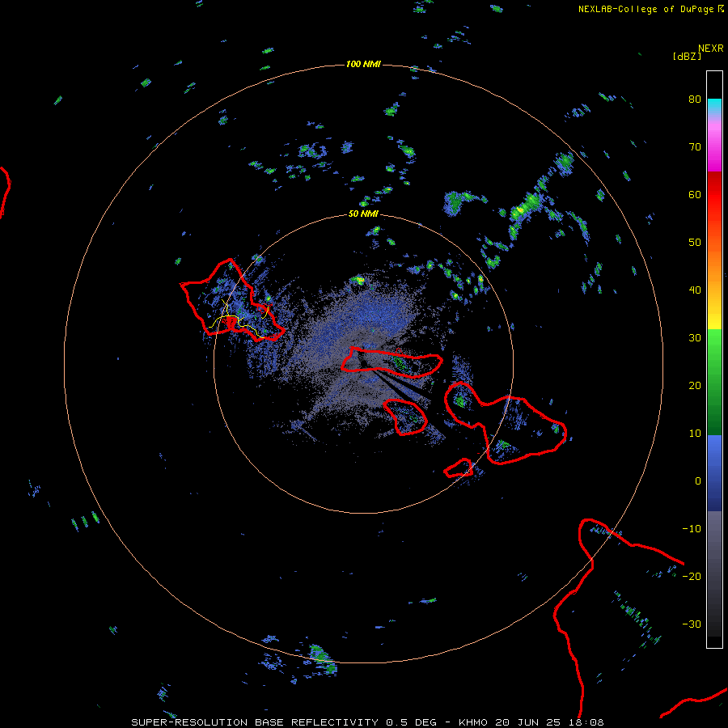Click the 40 value on dBZ scale
728x728 pixels.
pyautogui.click(x=695, y=290)
